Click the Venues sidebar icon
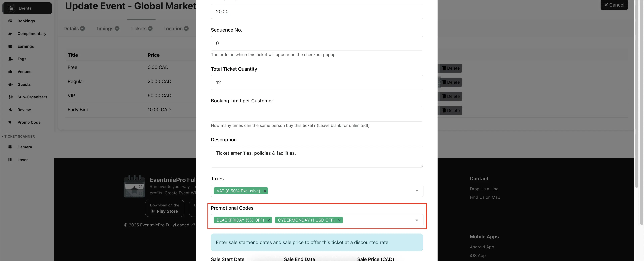Image resolution: width=644 pixels, height=261 pixels. (10, 72)
